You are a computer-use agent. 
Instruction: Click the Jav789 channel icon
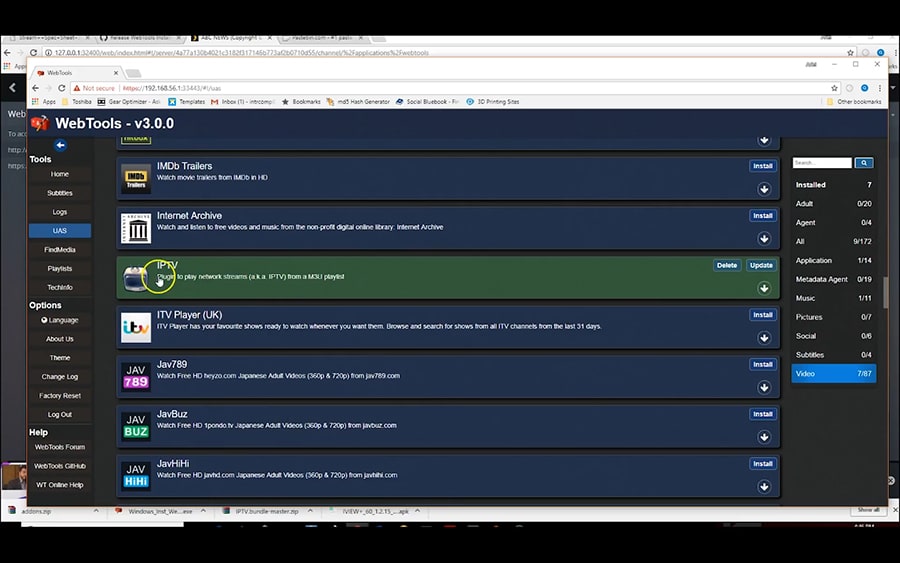pyautogui.click(x=136, y=377)
